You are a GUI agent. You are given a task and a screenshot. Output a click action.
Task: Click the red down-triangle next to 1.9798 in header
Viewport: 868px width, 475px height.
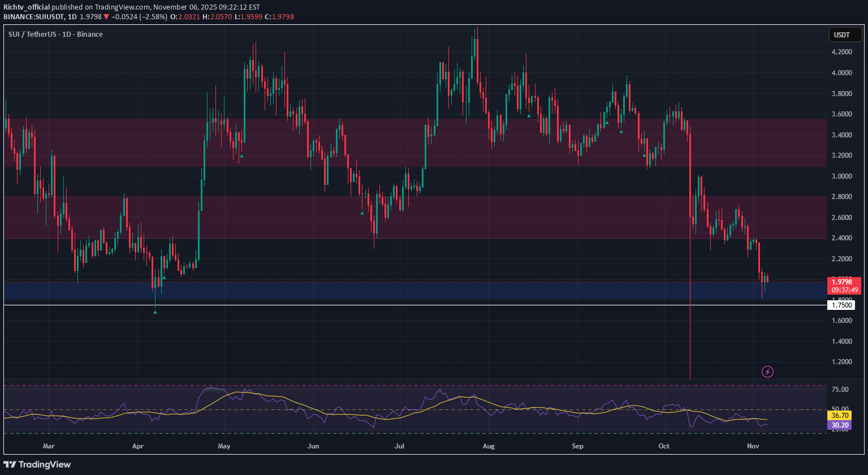(x=106, y=17)
